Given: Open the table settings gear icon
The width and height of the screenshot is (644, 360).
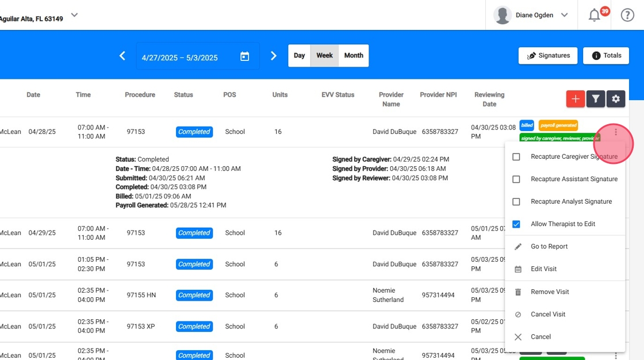Looking at the screenshot, I should pos(616,99).
